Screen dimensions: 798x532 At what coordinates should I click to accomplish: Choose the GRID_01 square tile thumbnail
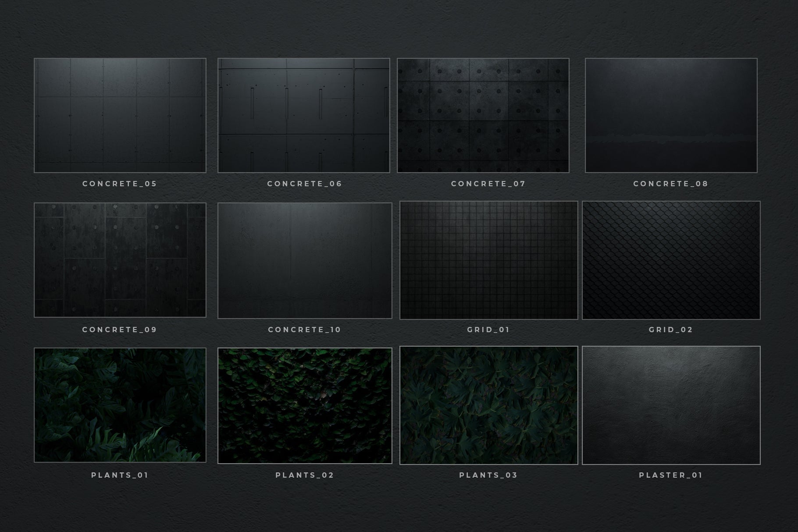click(488, 260)
